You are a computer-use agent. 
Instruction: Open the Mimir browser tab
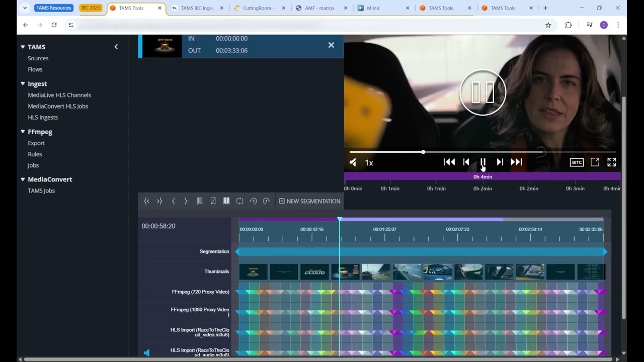click(373, 8)
